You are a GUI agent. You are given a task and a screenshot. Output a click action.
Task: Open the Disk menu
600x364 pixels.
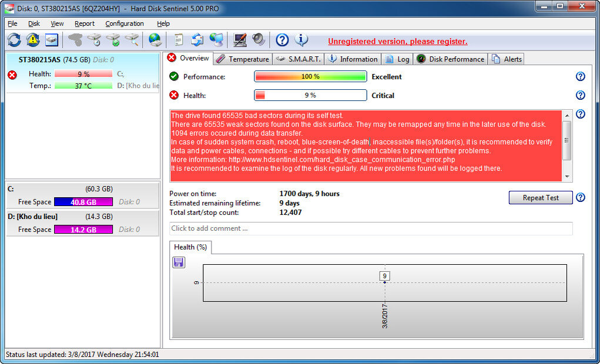coord(34,23)
